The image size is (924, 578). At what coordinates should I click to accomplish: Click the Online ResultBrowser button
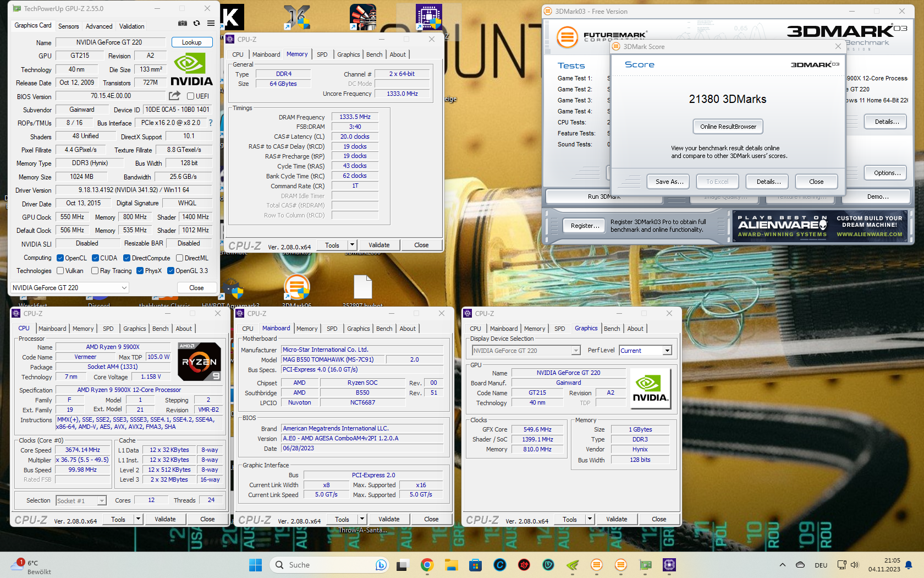pos(728,127)
